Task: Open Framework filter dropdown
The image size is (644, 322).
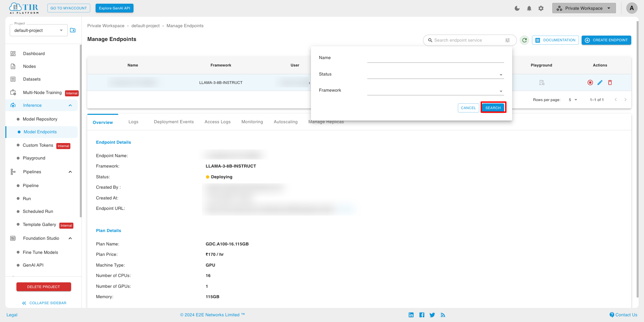Action: click(x=435, y=91)
